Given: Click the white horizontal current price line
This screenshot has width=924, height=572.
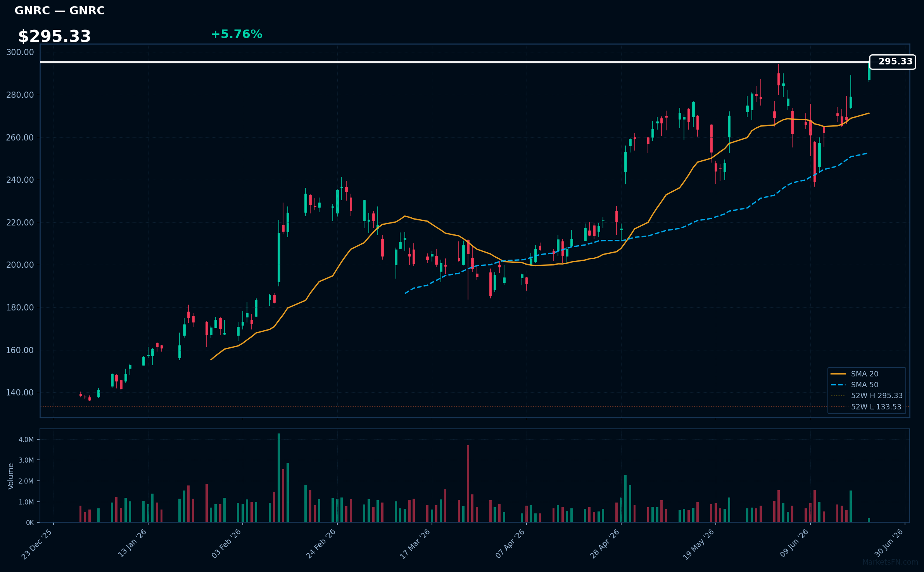Looking at the screenshot, I should pyautogui.click(x=454, y=62).
